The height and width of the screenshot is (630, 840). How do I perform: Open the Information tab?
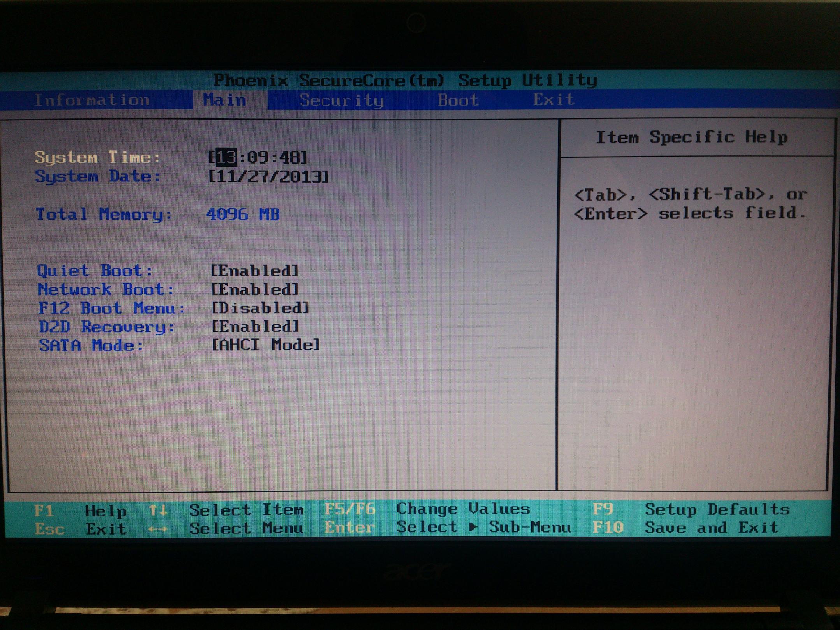point(92,100)
